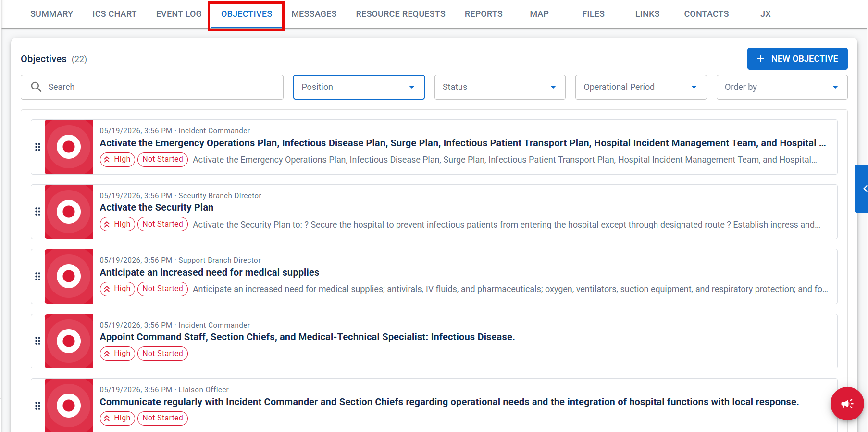Click Not Started tag on Communicate regularly objective
Viewport: 868px width, 432px height.
(x=162, y=418)
